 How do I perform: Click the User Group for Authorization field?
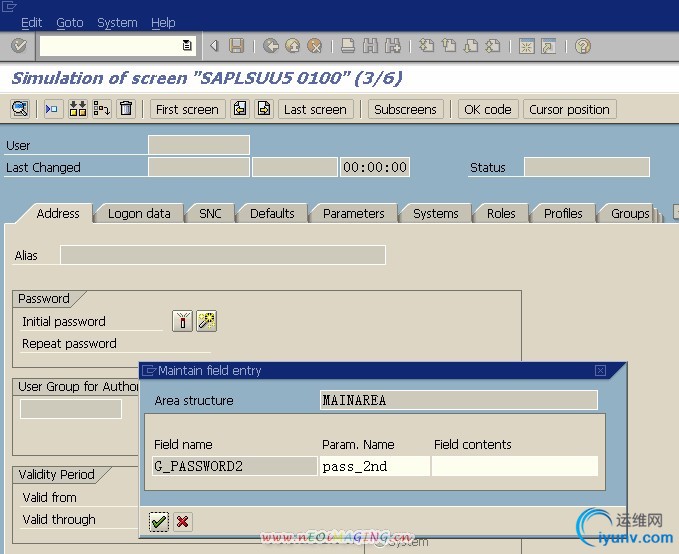(71, 409)
